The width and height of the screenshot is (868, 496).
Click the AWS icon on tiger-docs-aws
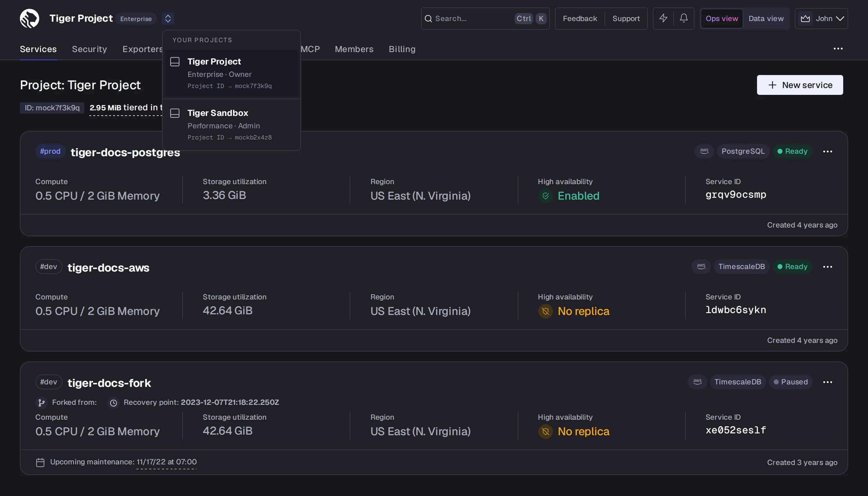(701, 266)
